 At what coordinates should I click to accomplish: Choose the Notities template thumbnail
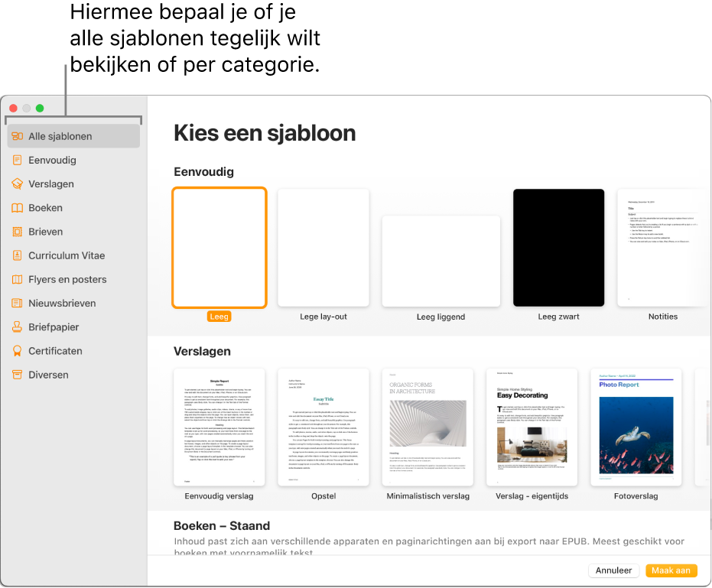[x=662, y=248]
